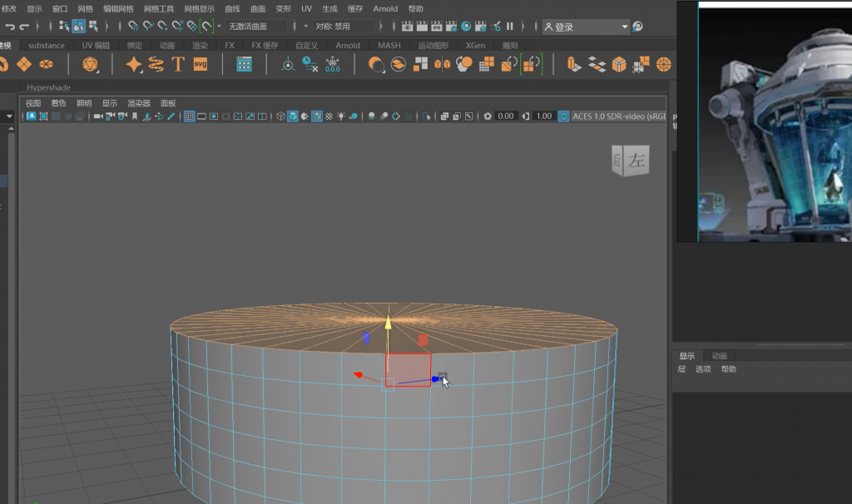Delete history with clock icon
Image resolution: width=852 pixels, height=504 pixels.
click(x=310, y=65)
